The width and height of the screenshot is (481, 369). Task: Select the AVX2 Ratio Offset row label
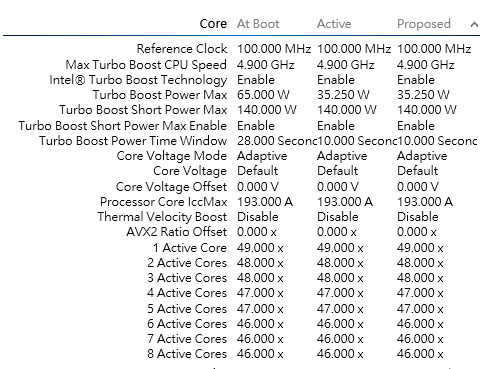pos(176,232)
